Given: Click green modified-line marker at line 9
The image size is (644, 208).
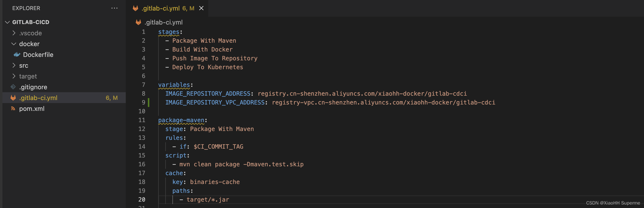Looking at the screenshot, I should [149, 102].
